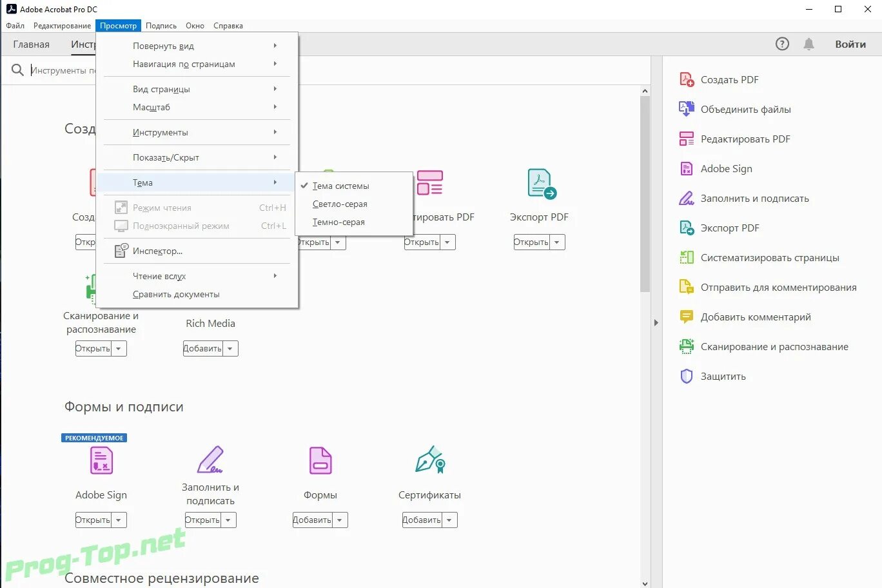The width and height of the screenshot is (882, 588).
Task: Click the Экспорт PDF icon in right sidebar
Action: (687, 228)
